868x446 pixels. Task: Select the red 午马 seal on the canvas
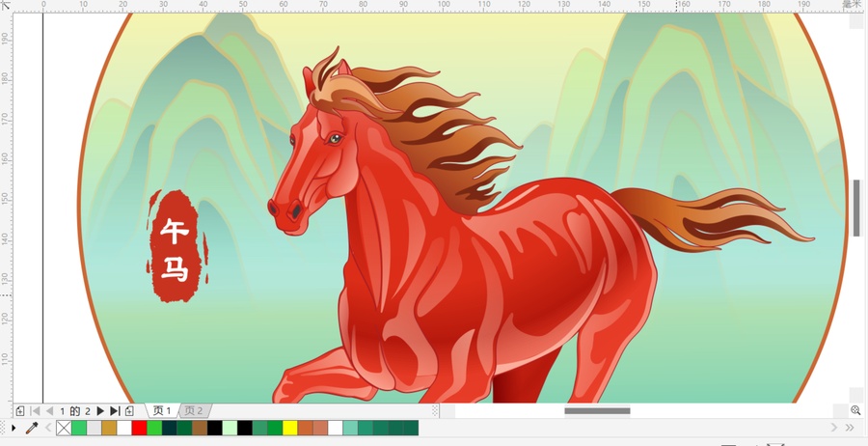click(x=176, y=246)
